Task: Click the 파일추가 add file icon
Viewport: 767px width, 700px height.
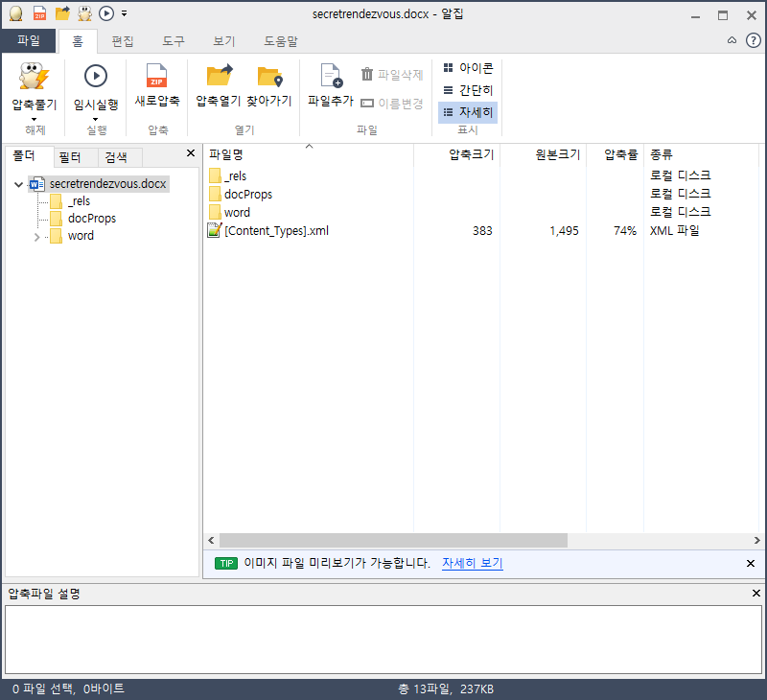Action: click(331, 76)
